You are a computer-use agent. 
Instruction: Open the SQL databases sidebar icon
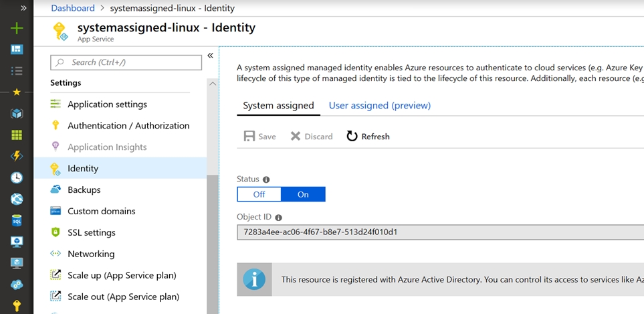tap(17, 220)
